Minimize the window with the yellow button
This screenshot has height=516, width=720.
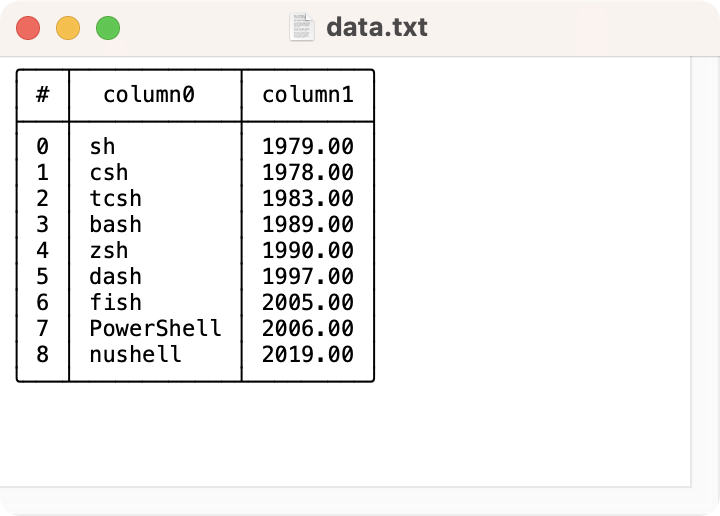pyautogui.click(x=68, y=28)
